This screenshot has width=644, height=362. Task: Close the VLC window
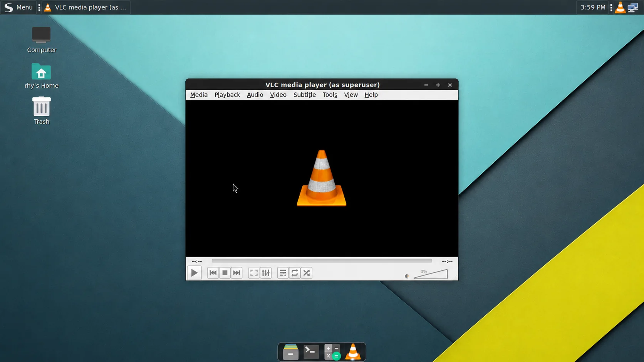pos(450,85)
